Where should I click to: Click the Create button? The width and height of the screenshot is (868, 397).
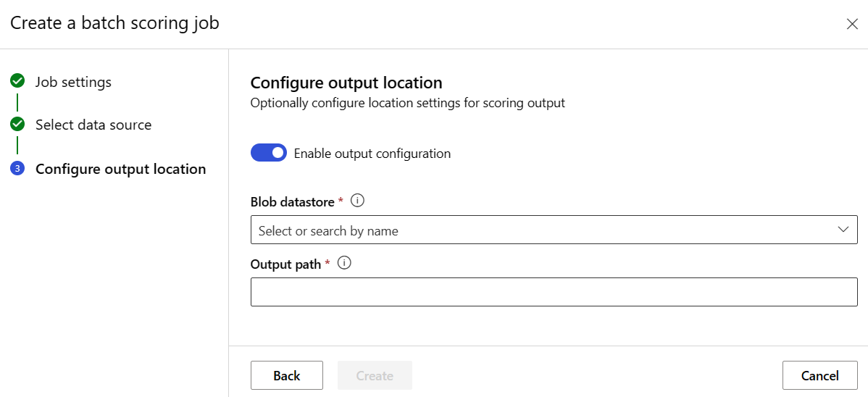(x=375, y=375)
